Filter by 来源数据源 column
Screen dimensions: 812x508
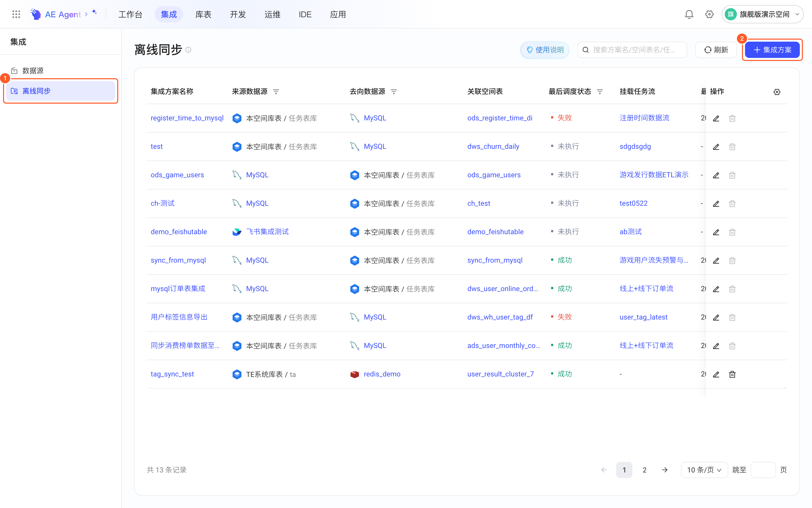(x=276, y=92)
